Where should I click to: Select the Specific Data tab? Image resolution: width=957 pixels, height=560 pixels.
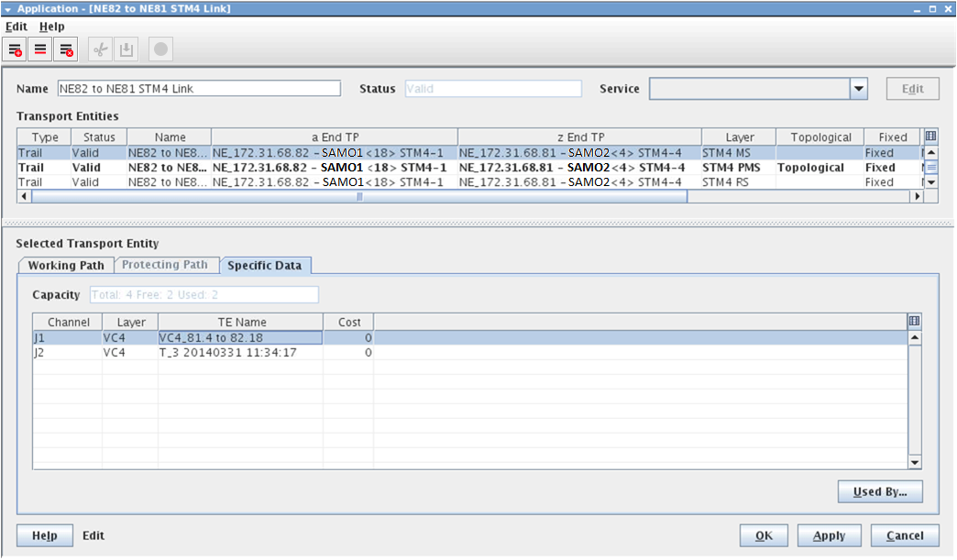[x=269, y=265]
